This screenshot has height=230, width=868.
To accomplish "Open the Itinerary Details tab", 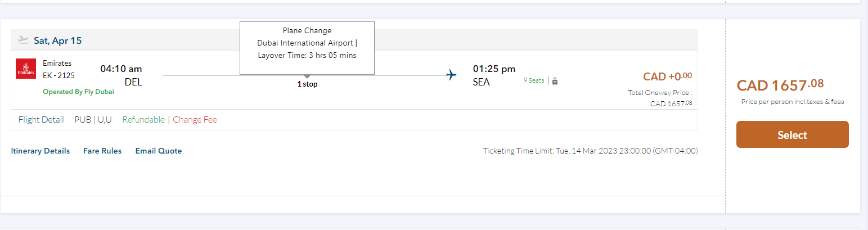I will [41, 151].
